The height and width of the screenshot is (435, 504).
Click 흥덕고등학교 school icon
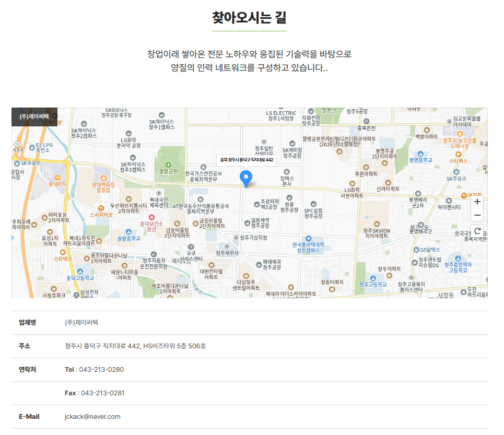[x=80, y=272]
